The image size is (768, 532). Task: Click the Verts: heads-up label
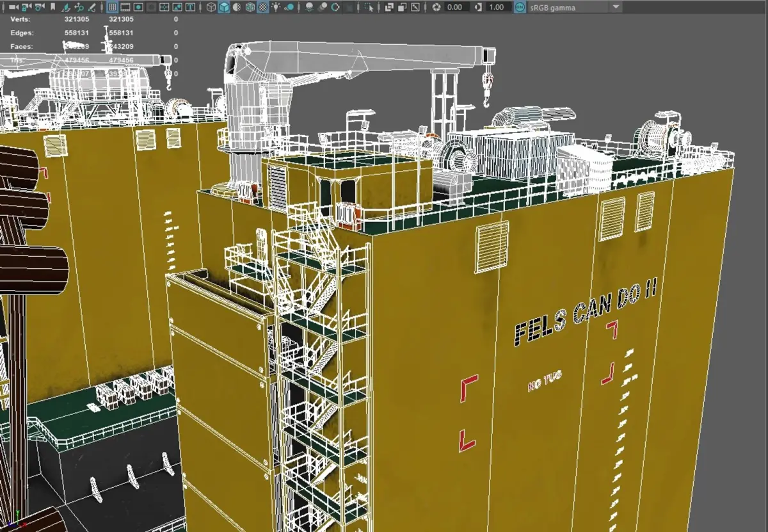pos(20,19)
